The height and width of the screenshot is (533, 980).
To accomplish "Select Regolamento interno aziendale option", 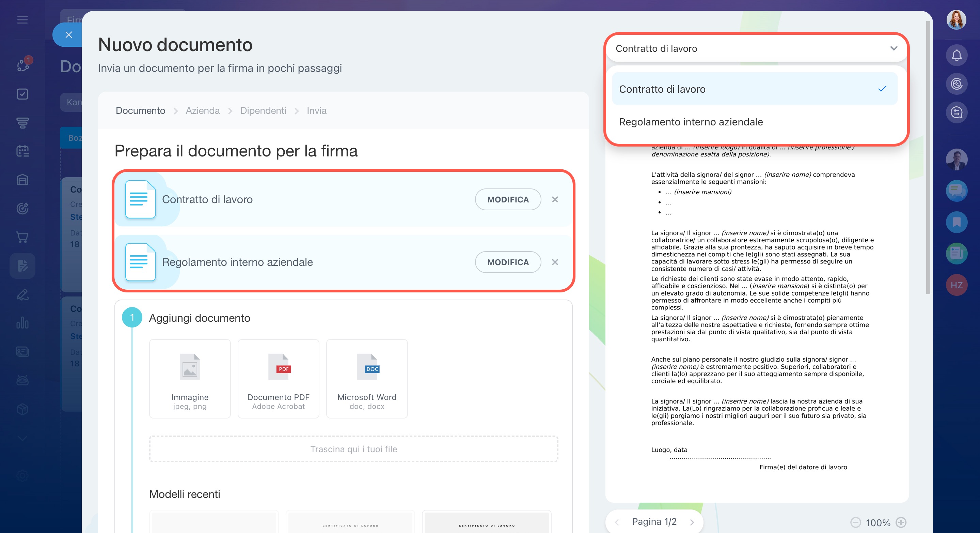I will click(691, 122).
